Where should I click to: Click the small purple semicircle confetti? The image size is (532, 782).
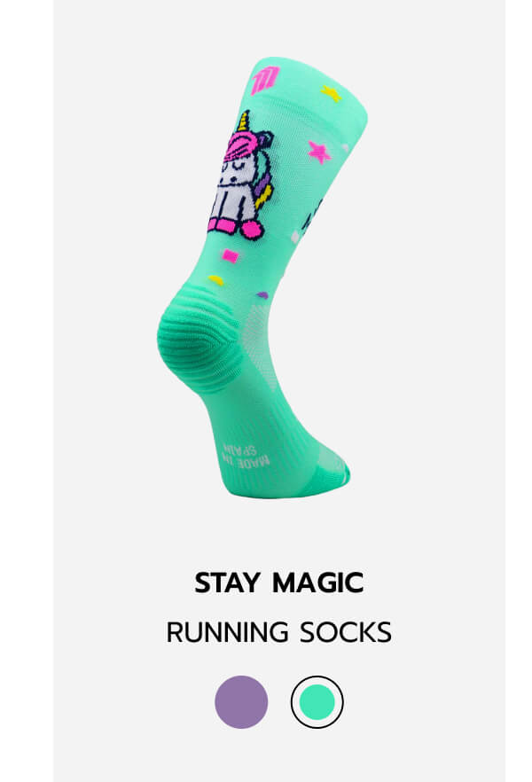click(x=262, y=295)
